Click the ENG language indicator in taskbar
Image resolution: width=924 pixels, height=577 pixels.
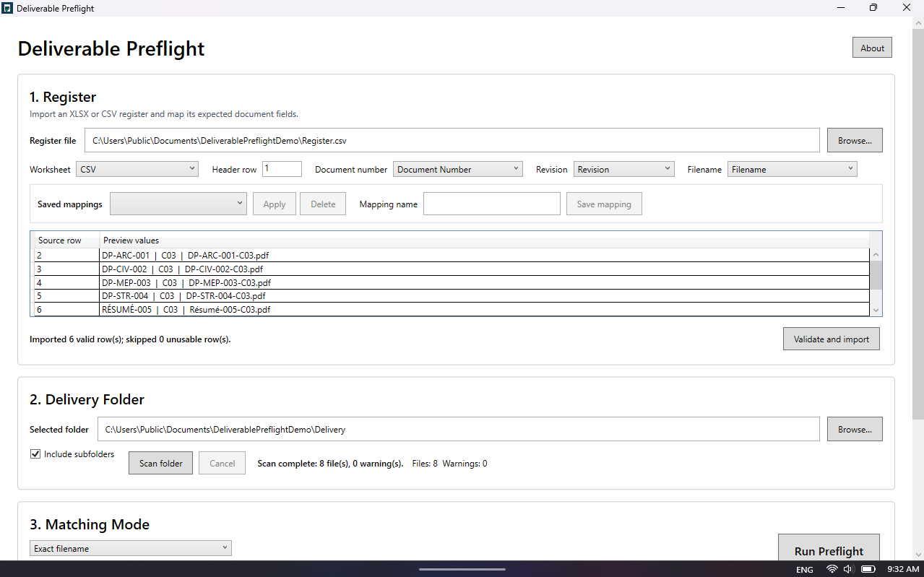click(804, 569)
